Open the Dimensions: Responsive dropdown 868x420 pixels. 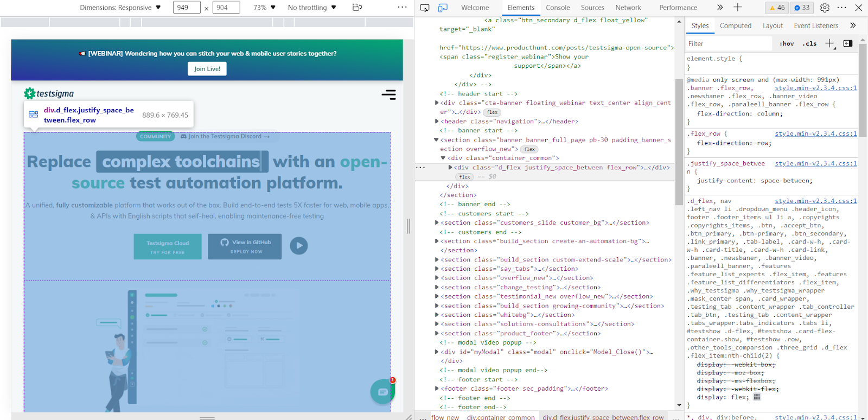[120, 8]
